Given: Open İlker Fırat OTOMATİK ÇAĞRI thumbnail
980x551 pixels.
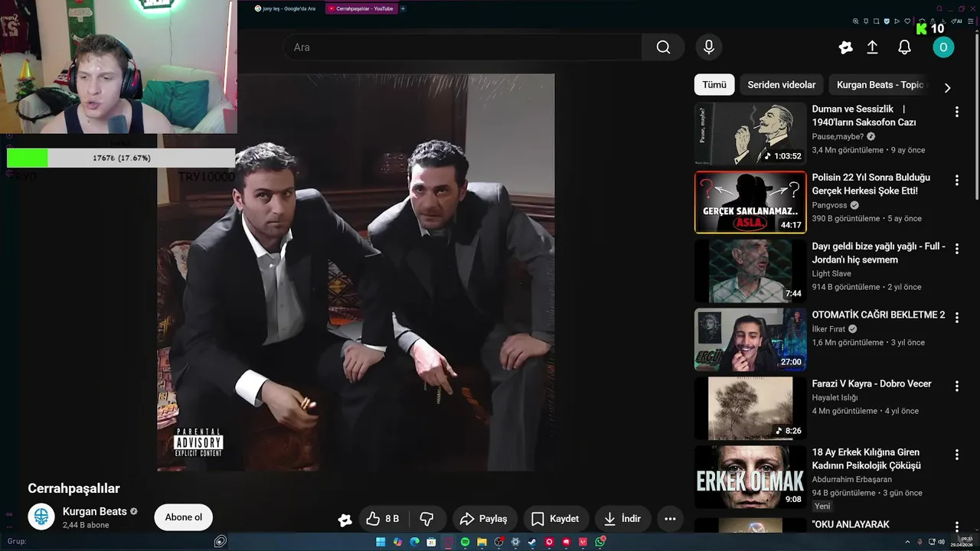Looking at the screenshot, I should [750, 340].
